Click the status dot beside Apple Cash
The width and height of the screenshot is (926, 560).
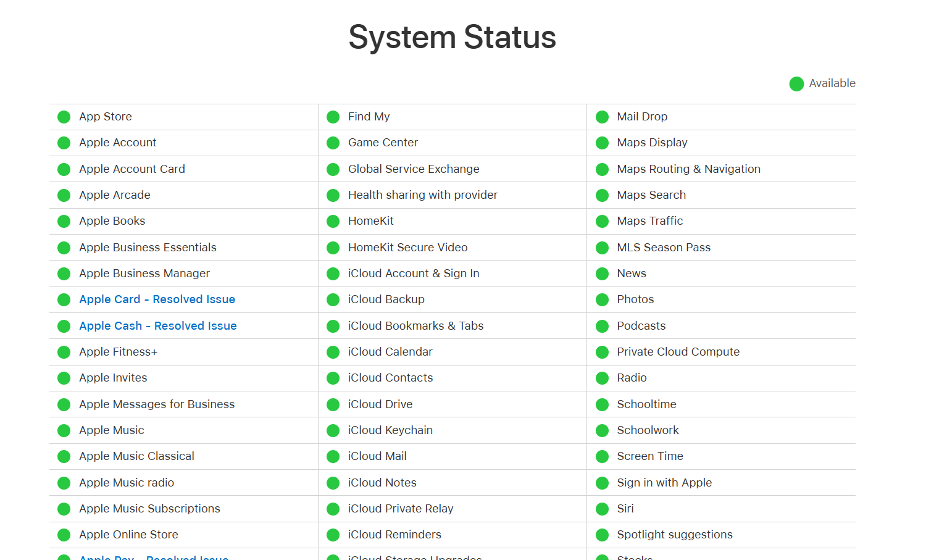(64, 327)
